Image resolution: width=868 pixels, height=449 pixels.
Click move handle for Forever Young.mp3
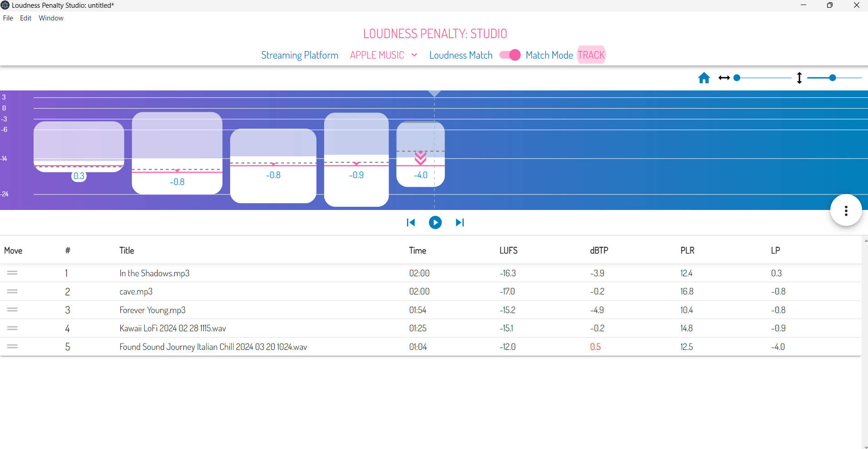coord(12,309)
